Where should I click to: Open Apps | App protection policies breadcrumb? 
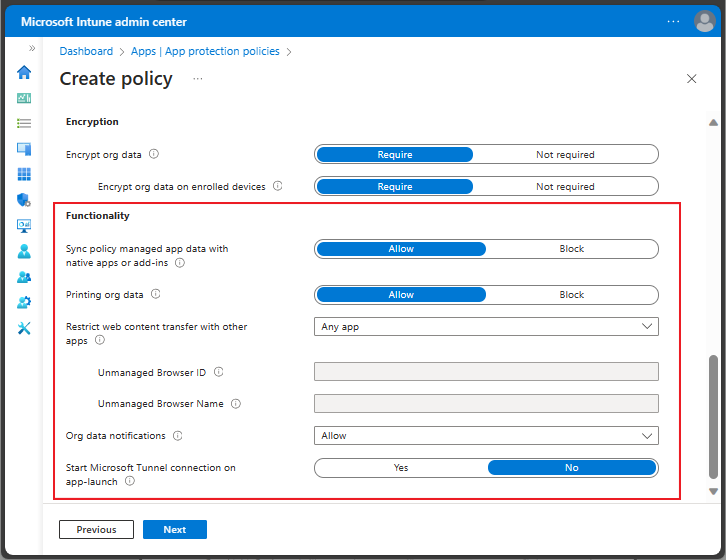(x=205, y=51)
